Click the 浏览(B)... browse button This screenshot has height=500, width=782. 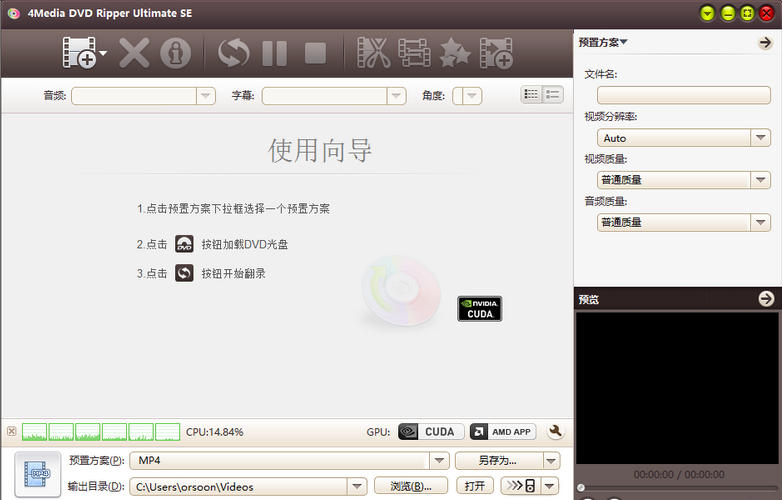(x=410, y=486)
